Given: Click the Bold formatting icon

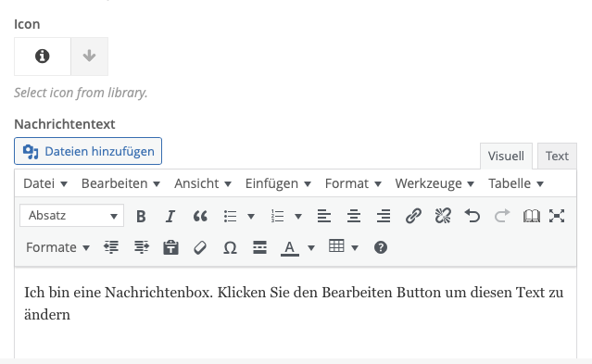Looking at the screenshot, I should coord(141,216).
